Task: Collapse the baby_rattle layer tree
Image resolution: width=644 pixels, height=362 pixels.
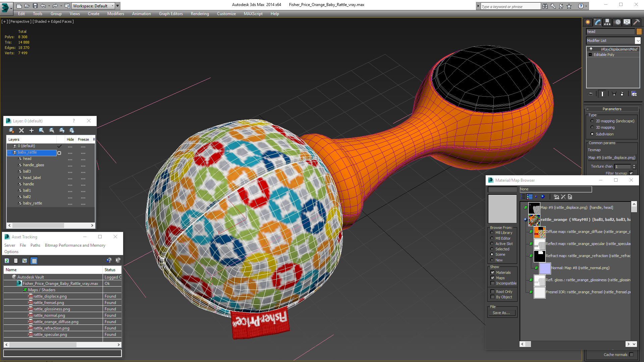Action: (9, 153)
